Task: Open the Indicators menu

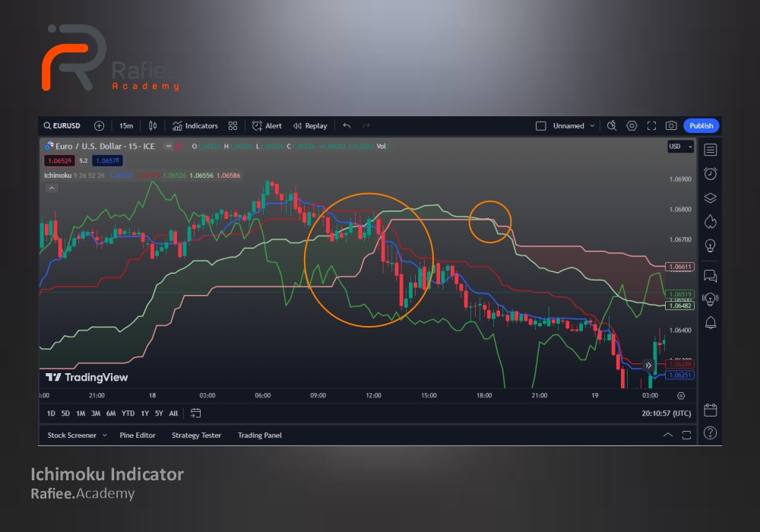Action: coord(195,126)
